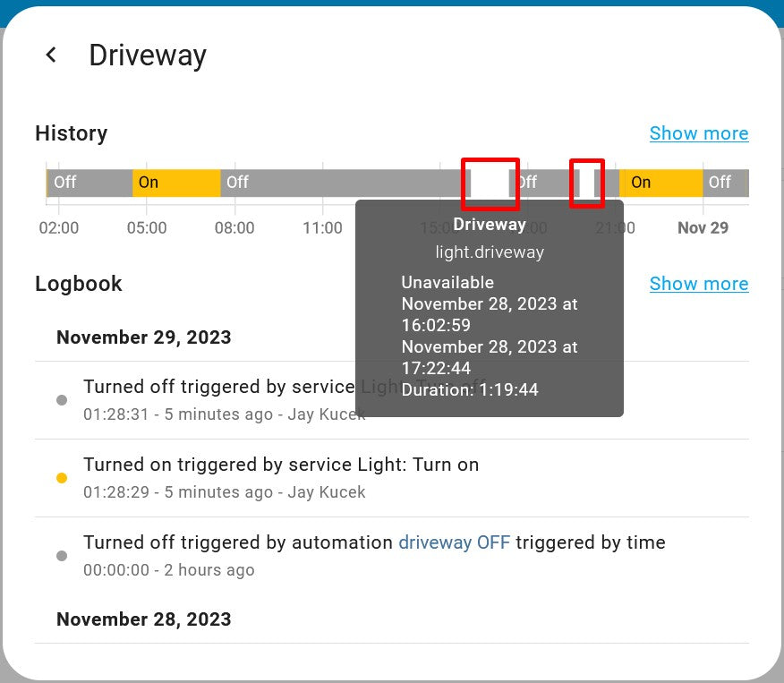784x683 pixels.
Task: Click the Off segment between the two unavailable gaps
Action: coord(541,183)
